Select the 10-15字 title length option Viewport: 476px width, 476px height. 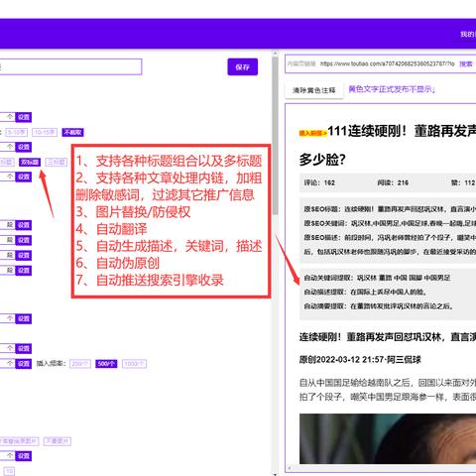click(x=45, y=133)
